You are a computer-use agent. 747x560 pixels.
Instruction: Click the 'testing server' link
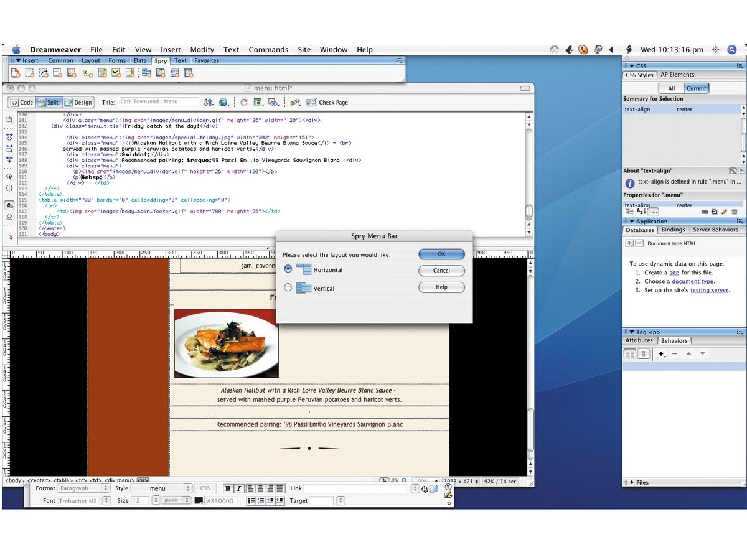coord(709,290)
